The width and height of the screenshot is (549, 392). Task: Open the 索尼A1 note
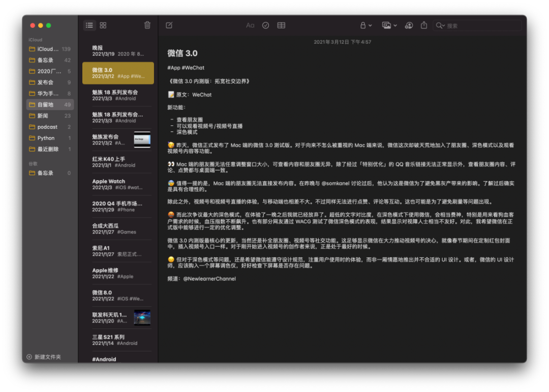coord(118,251)
